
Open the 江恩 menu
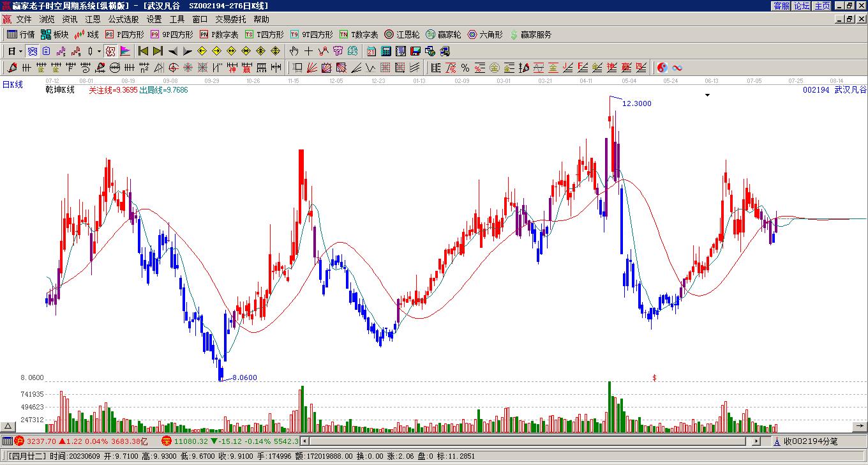[93, 20]
